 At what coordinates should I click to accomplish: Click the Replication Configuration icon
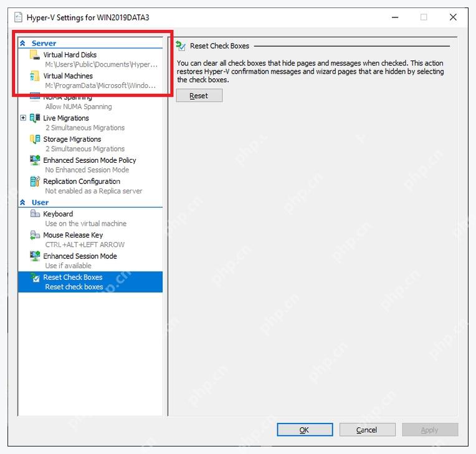coord(35,181)
